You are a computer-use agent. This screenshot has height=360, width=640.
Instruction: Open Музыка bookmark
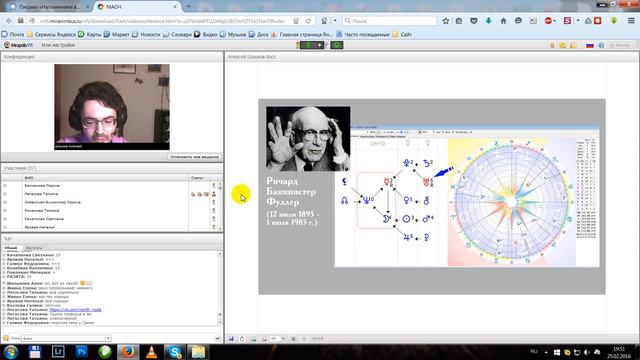(233, 34)
